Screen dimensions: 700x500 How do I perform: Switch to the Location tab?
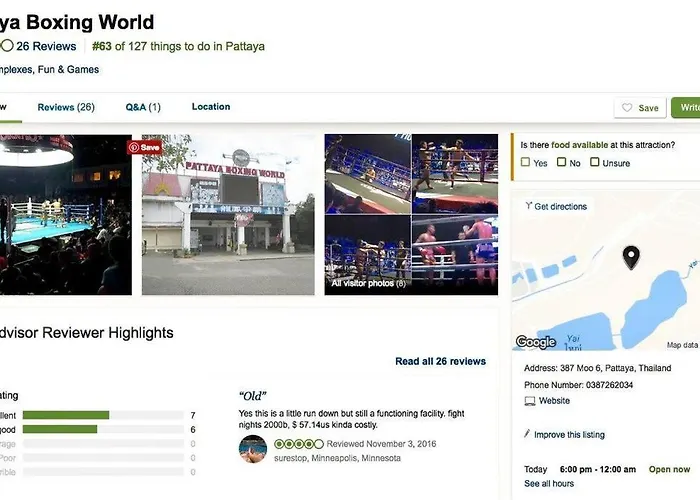tap(211, 107)
